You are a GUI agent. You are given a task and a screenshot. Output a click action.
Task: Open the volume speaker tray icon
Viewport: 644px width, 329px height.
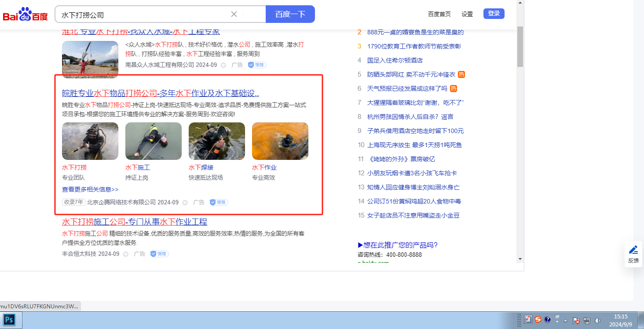(x=597, y=321)
